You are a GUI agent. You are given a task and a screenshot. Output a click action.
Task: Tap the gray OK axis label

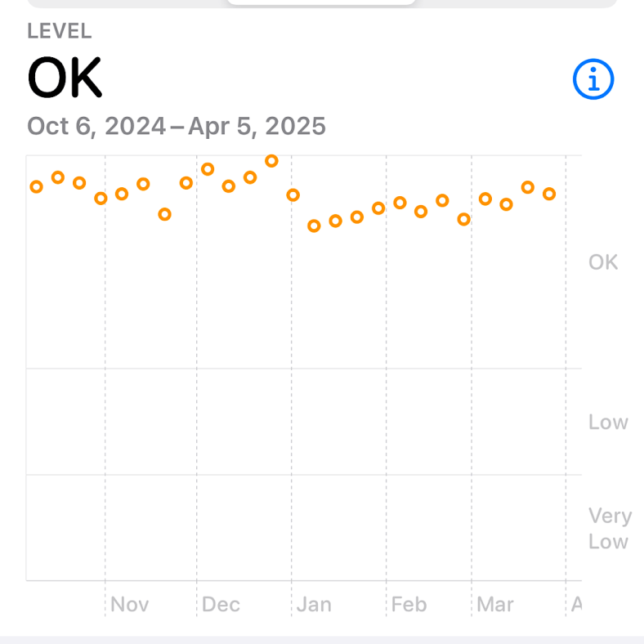tap(603, 262)
